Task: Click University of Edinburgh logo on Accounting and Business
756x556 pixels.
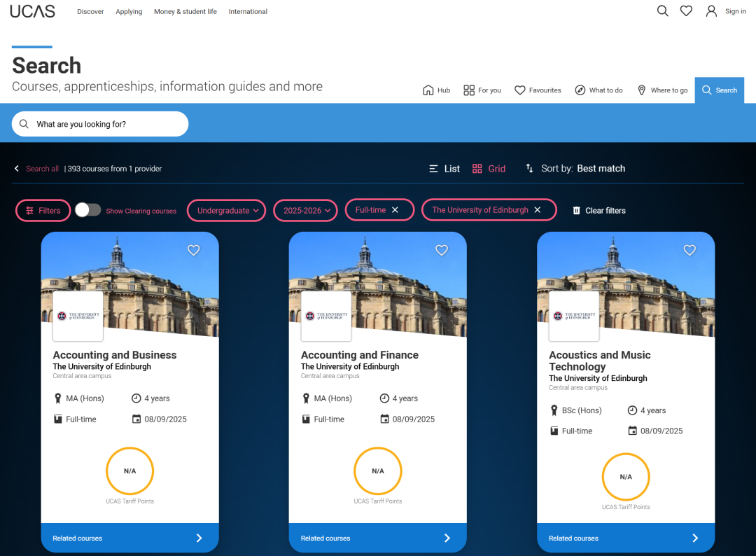Action: [78, 317]
